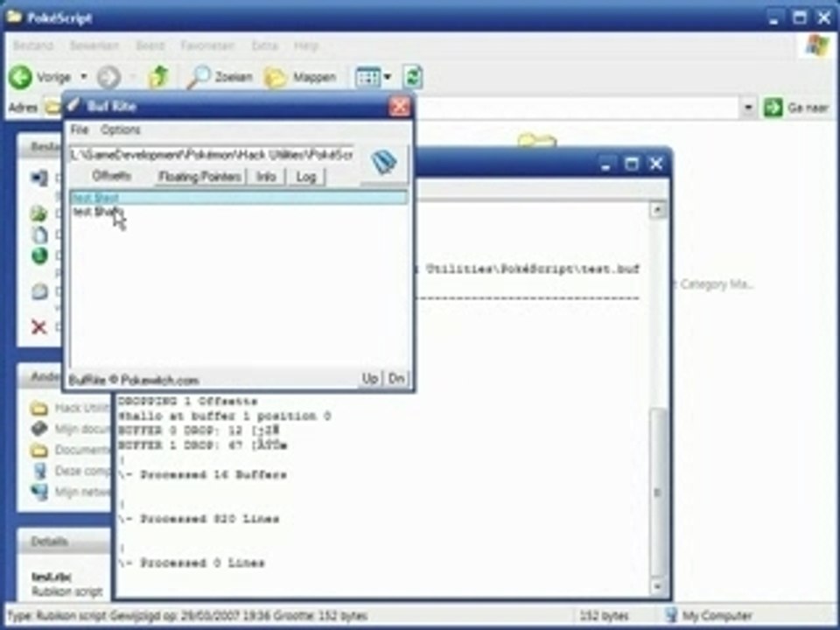This screenshot has width=840, height=630.
Task: Open Bestand menu in Explorer
Action: (33, 45)
